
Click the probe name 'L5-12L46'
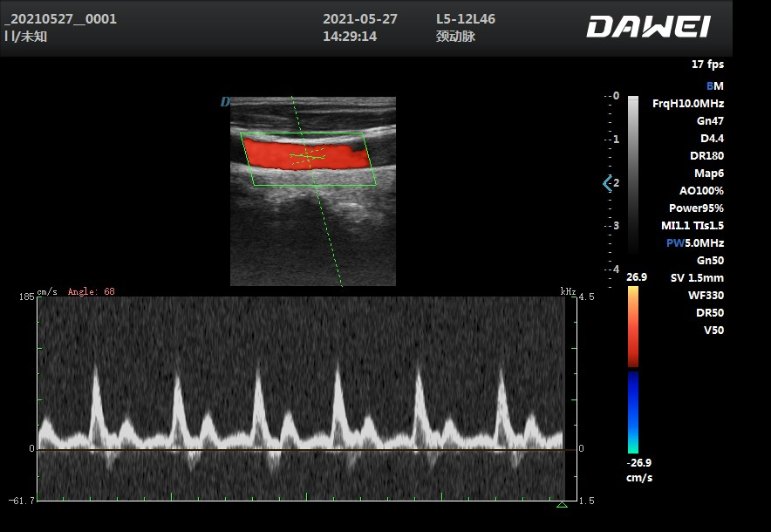pyautogui.click(x=466, y=19)
